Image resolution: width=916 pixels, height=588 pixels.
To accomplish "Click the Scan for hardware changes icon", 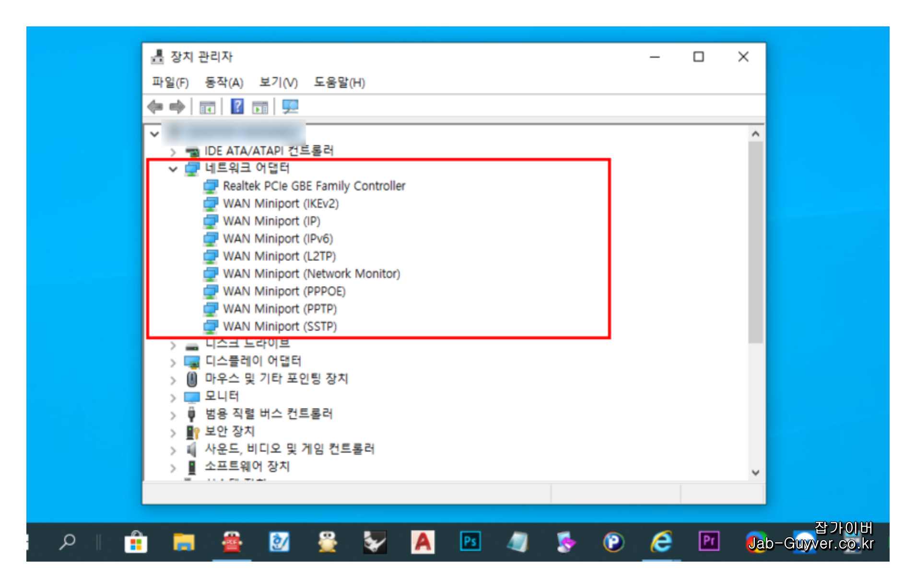I will tap(291, 106).
